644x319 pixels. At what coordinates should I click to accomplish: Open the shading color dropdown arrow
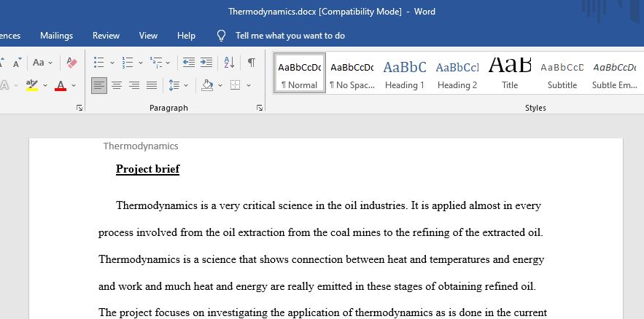220,85
